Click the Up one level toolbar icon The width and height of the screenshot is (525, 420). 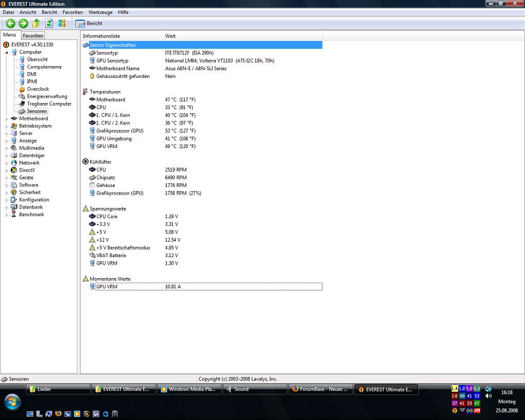[36, 24]
